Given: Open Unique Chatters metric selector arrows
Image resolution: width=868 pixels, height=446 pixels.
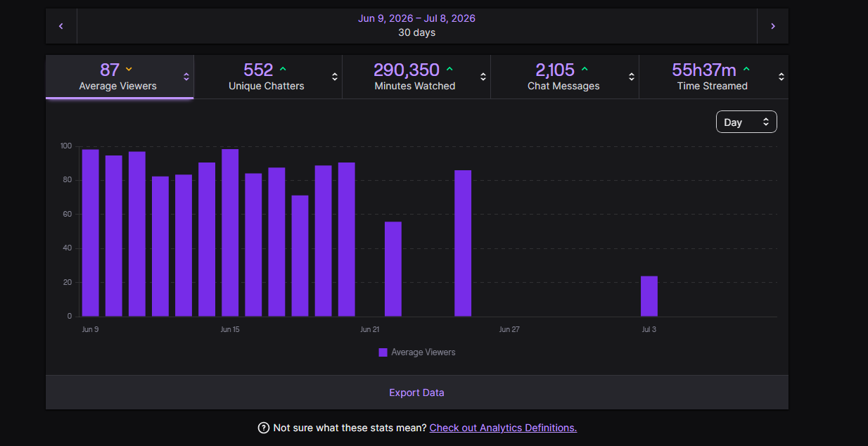Looking at the screenshot, I should click(335, 77).
